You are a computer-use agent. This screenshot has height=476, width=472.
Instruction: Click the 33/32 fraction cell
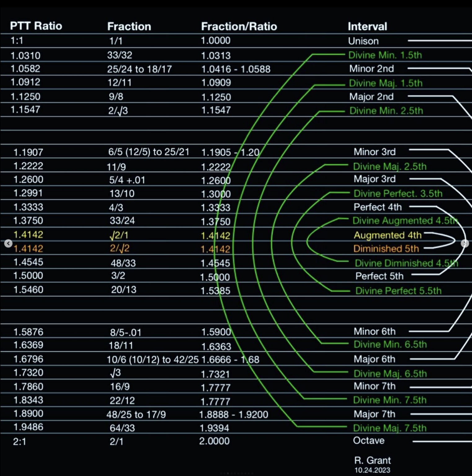[120, 55]
